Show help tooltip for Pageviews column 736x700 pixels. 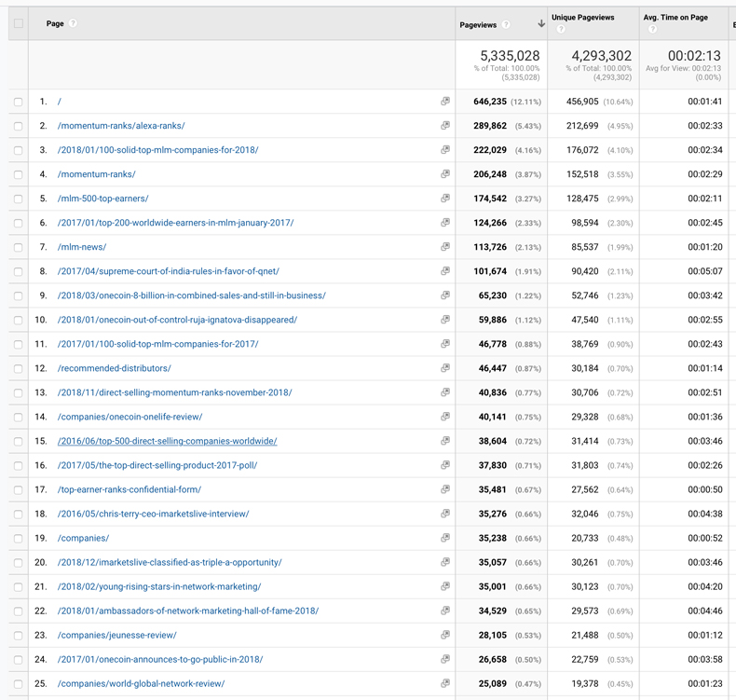click(506, 24)
